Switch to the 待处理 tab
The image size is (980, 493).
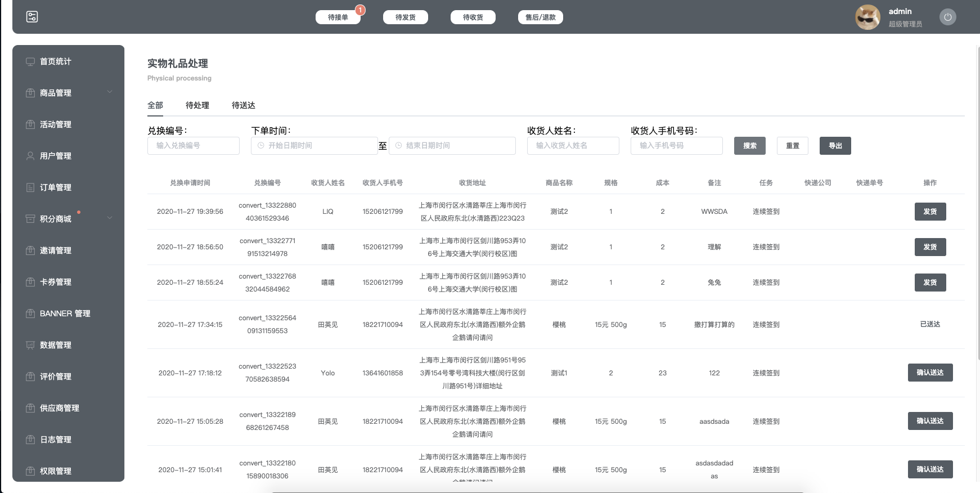coord(197,105)
